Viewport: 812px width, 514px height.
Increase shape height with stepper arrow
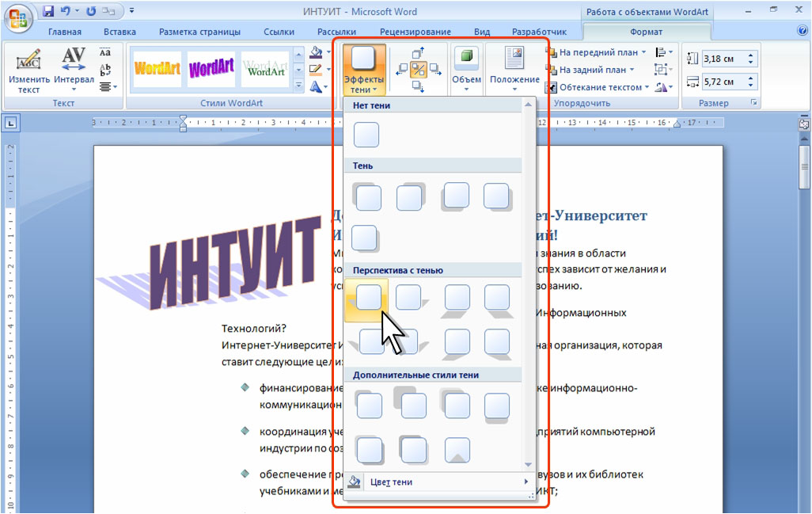[751, 55]
